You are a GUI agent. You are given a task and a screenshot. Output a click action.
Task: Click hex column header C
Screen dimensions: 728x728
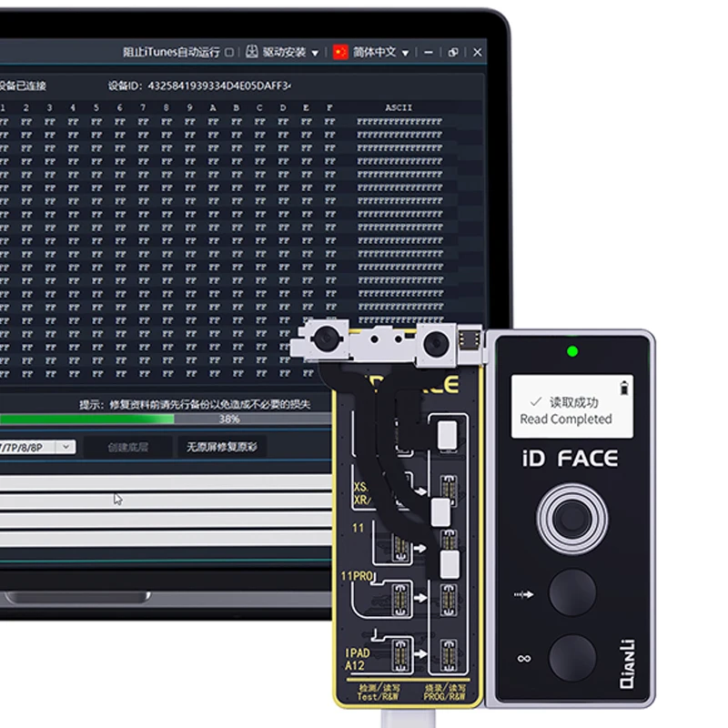259,107
